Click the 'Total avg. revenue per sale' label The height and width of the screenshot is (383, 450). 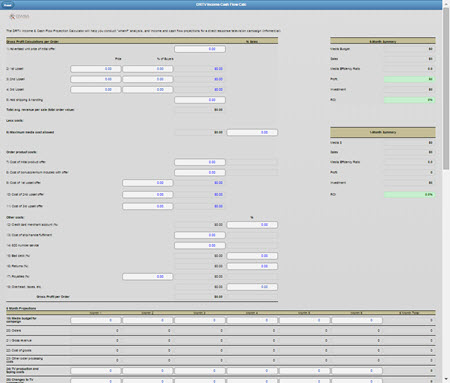click(40, 110)
